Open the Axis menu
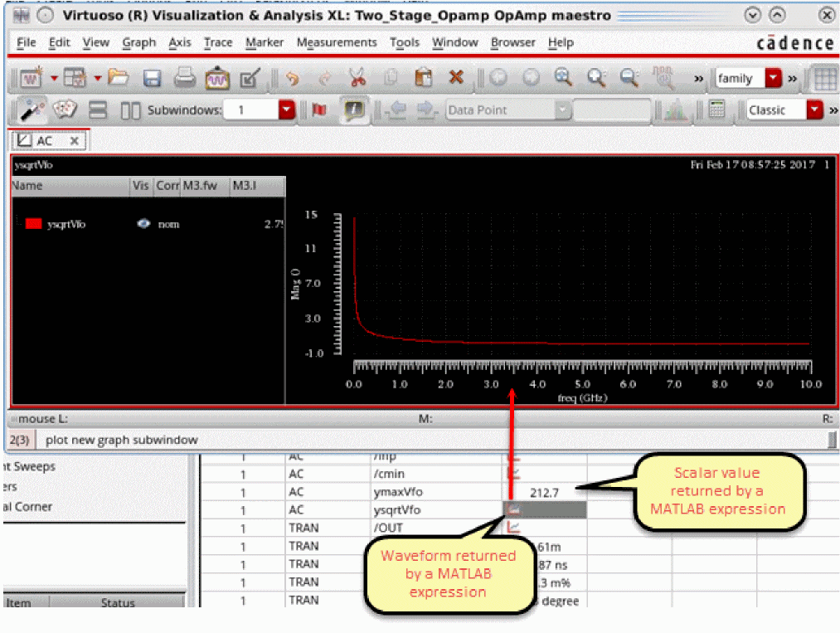840x633 pixels. point(179,42)
